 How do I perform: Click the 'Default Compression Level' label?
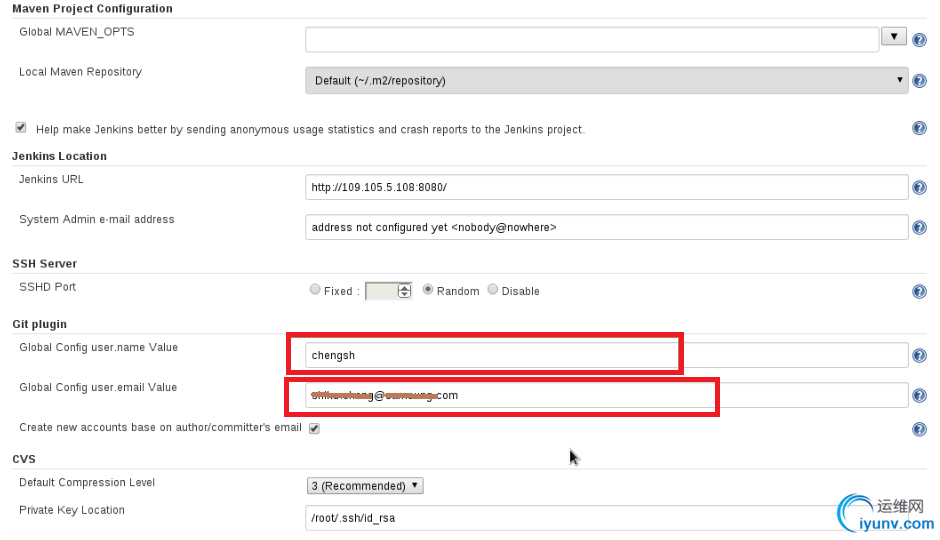coord(87,482)
